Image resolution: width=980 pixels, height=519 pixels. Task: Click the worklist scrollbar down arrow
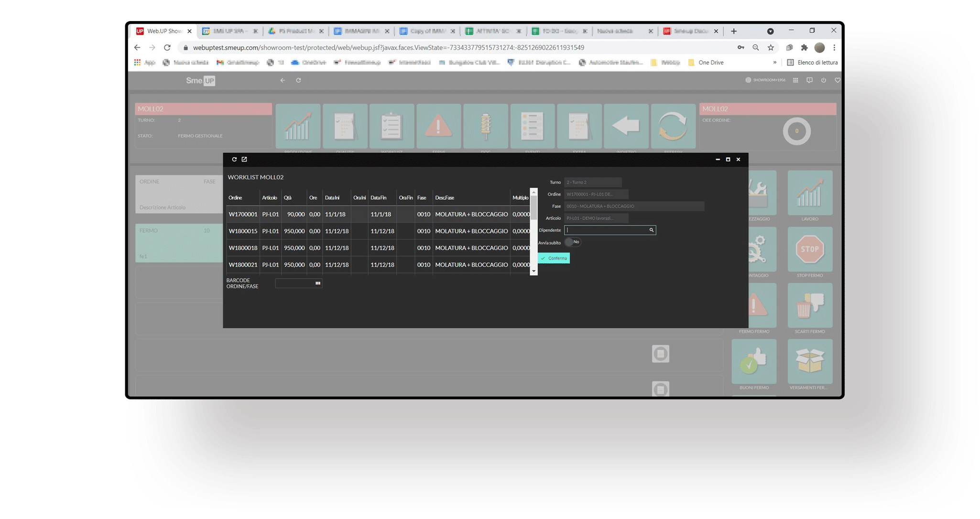click(x=534, y=271)
